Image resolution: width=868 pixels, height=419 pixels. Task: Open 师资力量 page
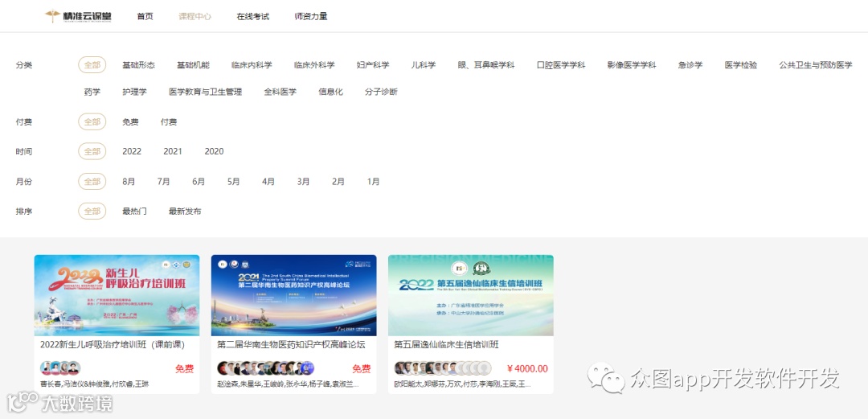311,17
